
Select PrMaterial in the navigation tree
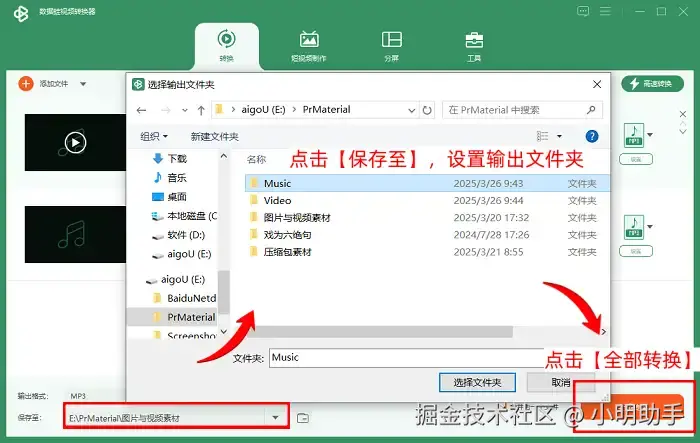click(191, 317)
